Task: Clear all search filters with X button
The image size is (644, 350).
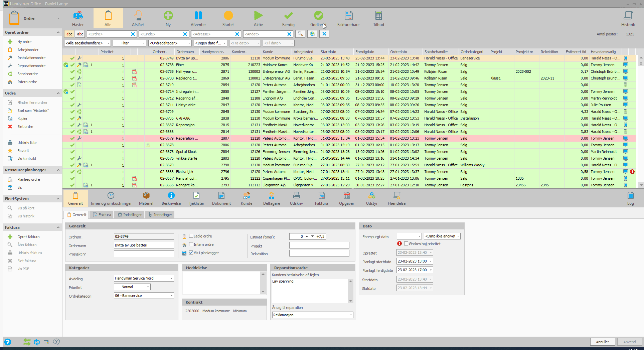Action: [324, 34]
